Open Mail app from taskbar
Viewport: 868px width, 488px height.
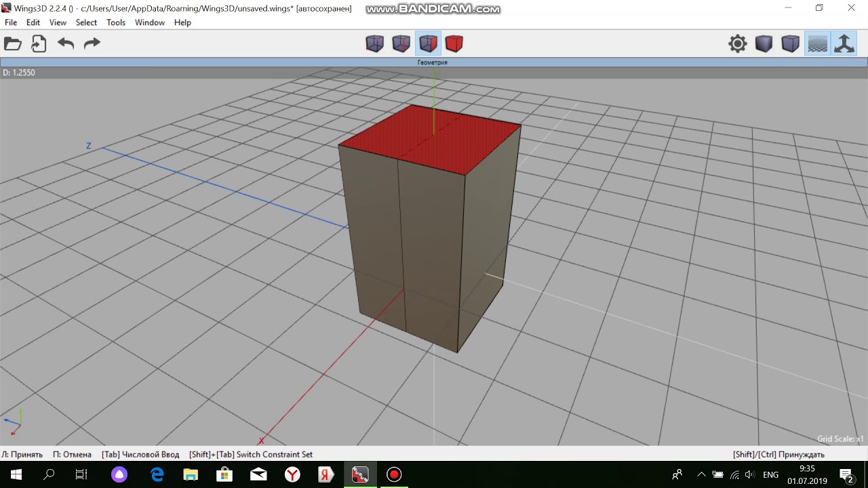pos(258,474)
